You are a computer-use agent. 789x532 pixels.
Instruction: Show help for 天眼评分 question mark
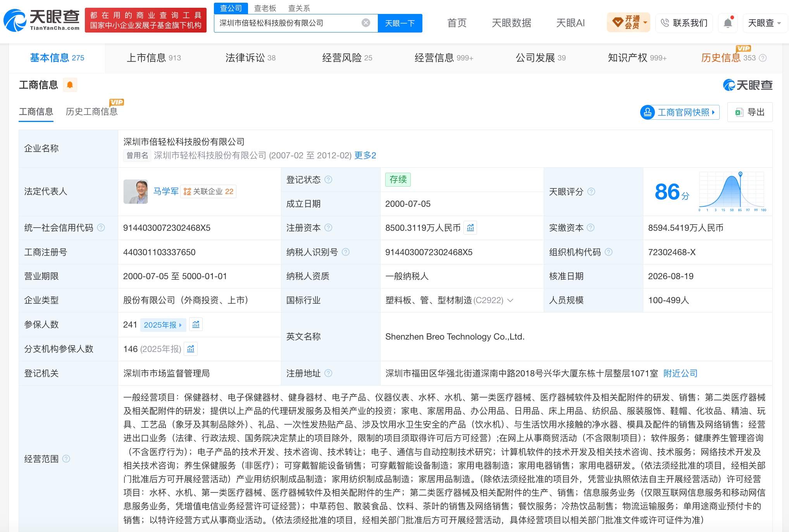pyautogui.click(x=591, y=192)
